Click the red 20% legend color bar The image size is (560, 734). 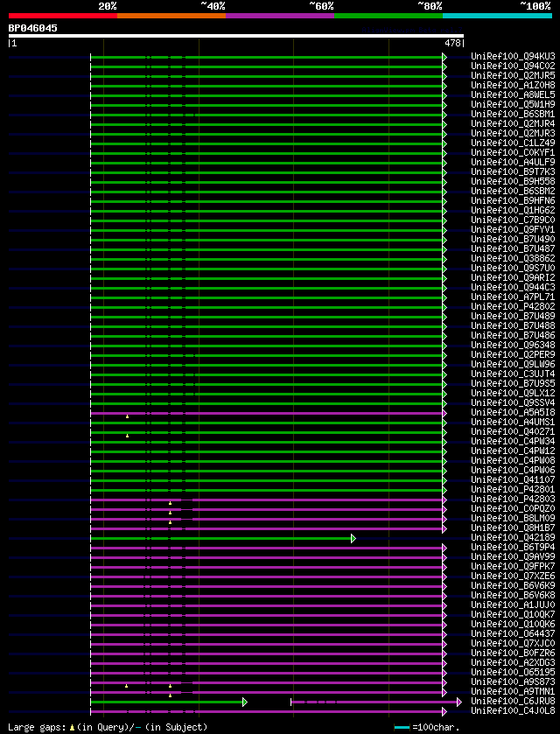63,16
